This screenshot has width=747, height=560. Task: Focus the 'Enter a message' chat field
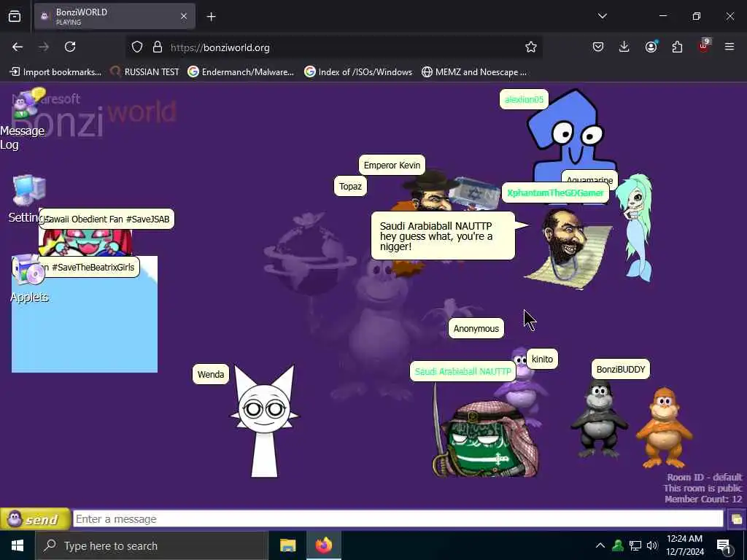pos(398,518)
